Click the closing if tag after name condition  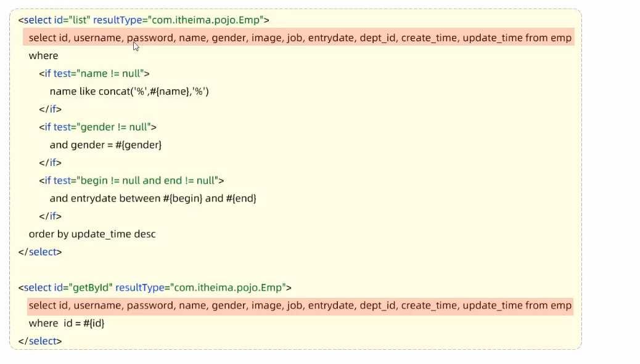tap(50, 110)
